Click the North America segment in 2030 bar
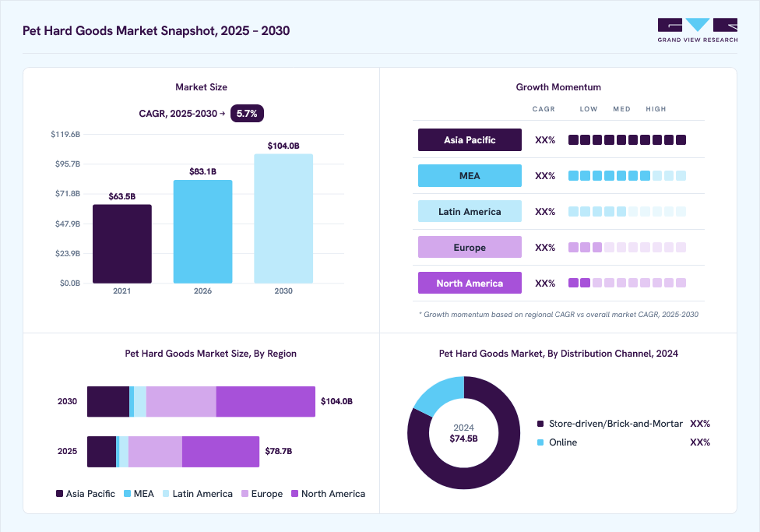Viewport: 760px width, 532px height. tap(266, 402)
